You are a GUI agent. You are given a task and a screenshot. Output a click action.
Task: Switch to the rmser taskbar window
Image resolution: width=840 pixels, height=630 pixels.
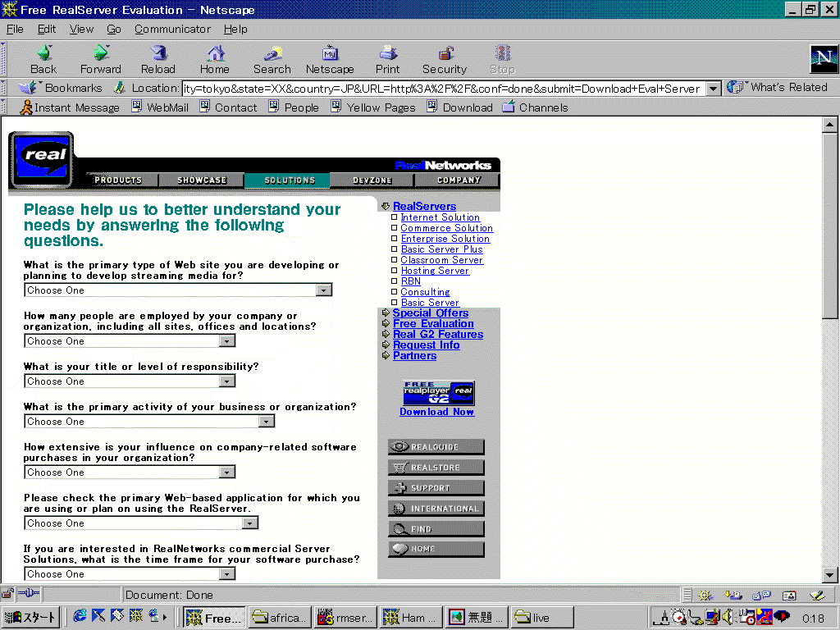coord(345,617)
